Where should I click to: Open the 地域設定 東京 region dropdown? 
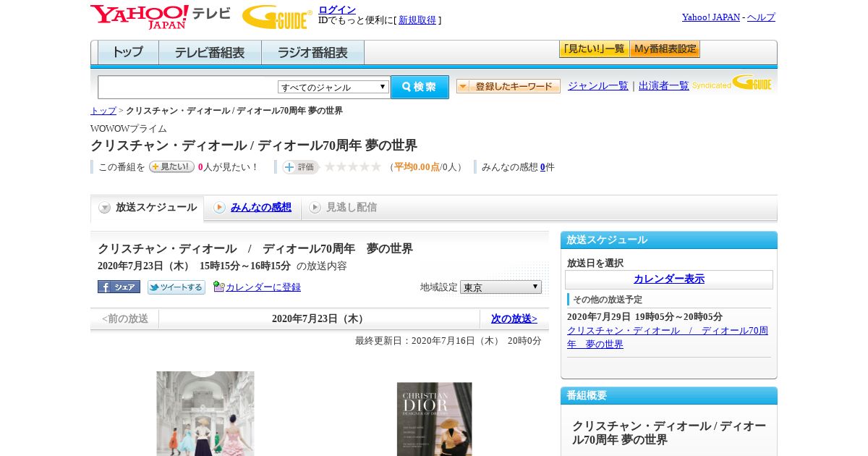[501, 287]
